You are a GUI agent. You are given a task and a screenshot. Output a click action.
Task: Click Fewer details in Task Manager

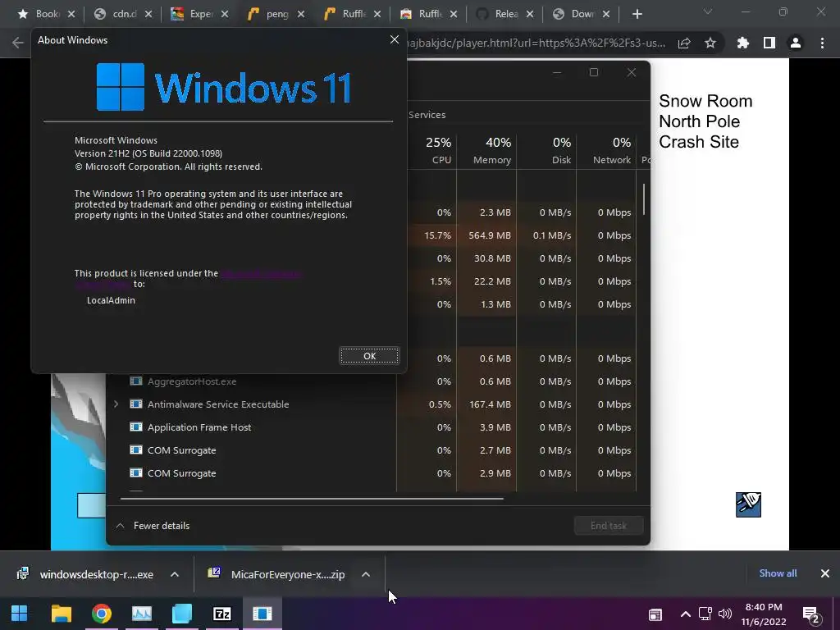coord(153,526)
